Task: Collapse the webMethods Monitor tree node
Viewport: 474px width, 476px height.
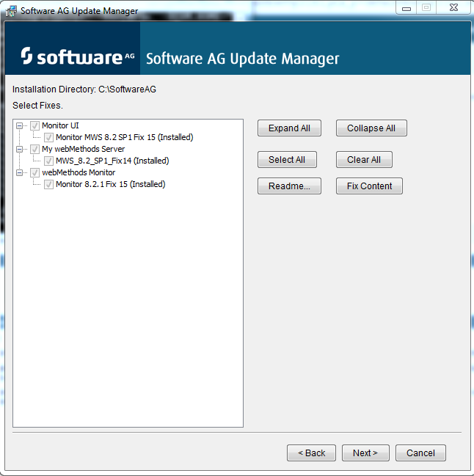Action: point(19,173)
